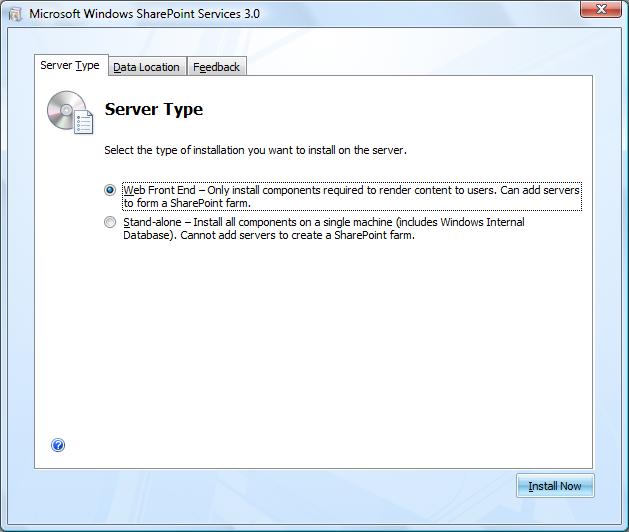
Task: Select the Stand-alone radio button
Action: point(110,222)
